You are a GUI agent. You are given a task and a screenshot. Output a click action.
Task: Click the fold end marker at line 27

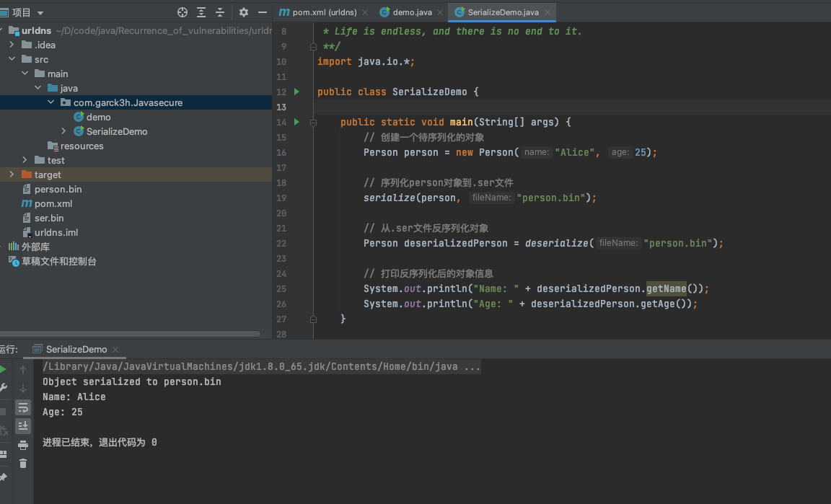click(x=313, y=319)
